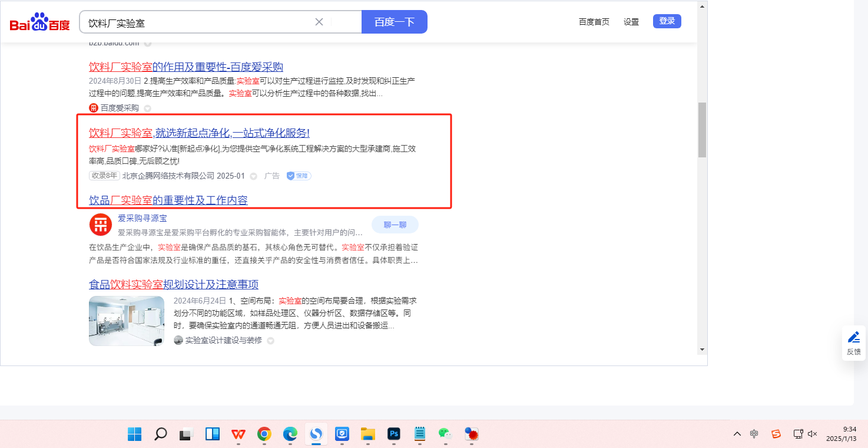
Task: Click the page's vertical scrollbar thumb
Action: click(702, 130)
